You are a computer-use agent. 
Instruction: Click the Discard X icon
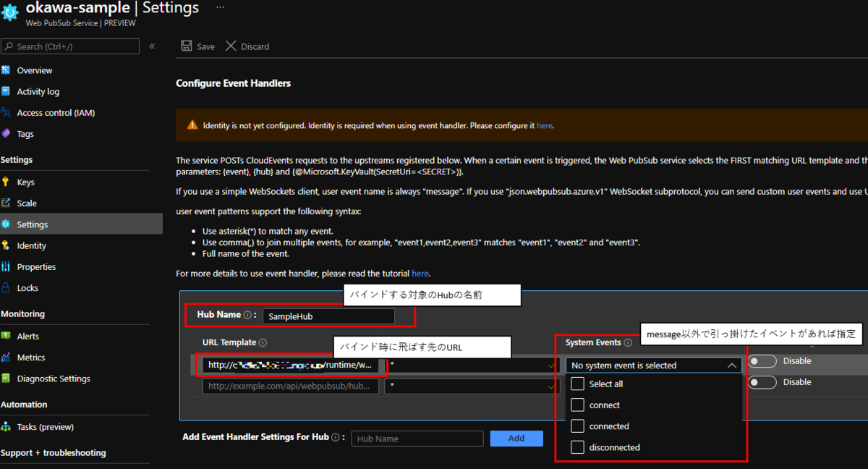231,46
